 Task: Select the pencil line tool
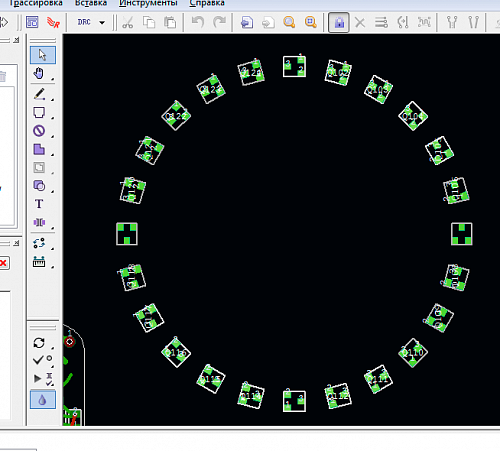[39, 94]
